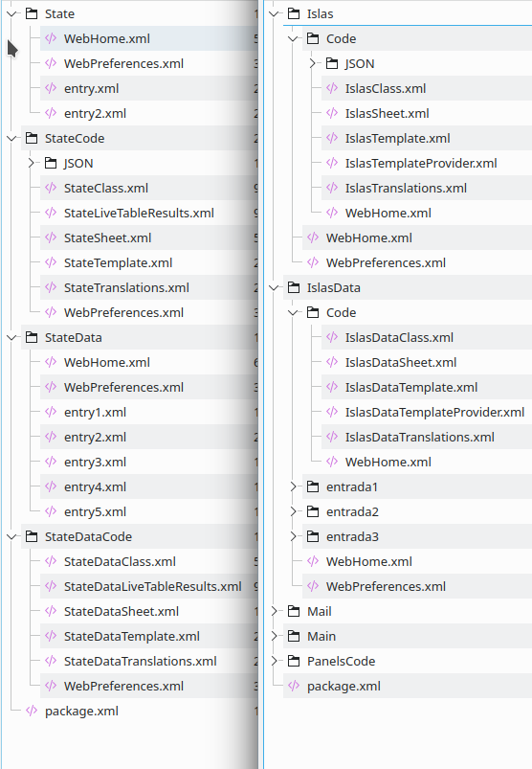Click the XML icon beside IslasClass.xml

point(332,88)
